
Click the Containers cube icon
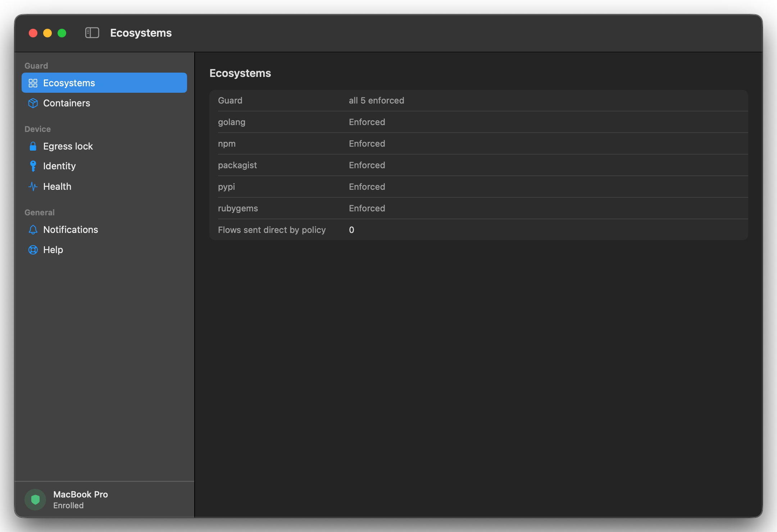[x=33, y=103]
